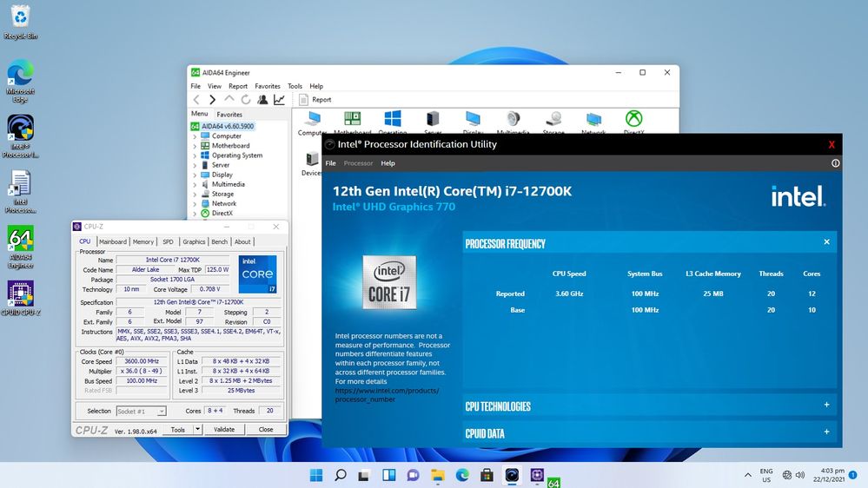Expand Operating System node in AIDA64 tree
The image size is (868, 488).
point(195,155)
